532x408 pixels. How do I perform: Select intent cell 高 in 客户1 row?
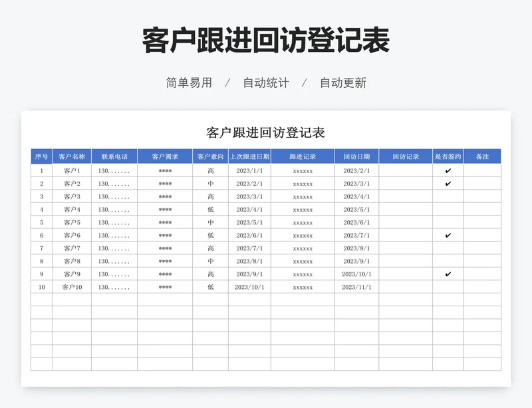210,170
